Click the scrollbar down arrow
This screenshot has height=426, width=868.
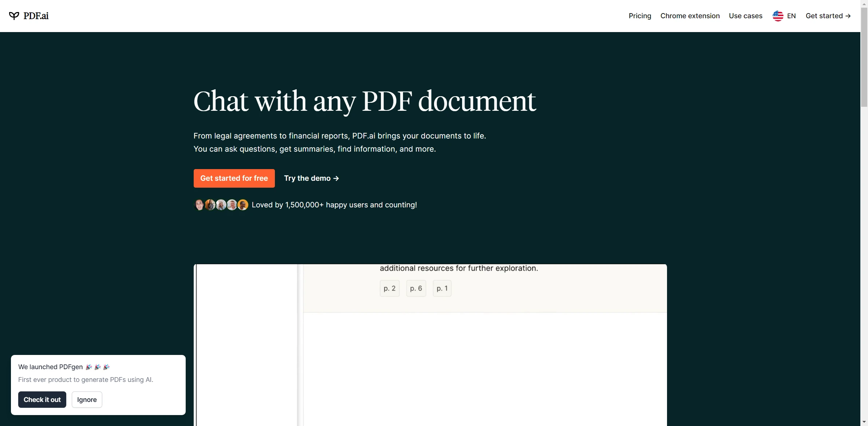point(864,422)
